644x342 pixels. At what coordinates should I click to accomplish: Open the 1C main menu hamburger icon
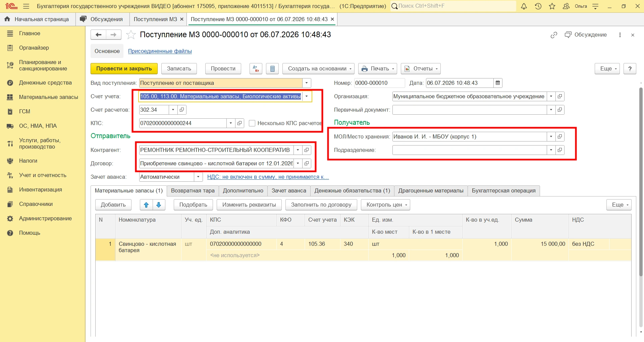click(x=26, y=6)
